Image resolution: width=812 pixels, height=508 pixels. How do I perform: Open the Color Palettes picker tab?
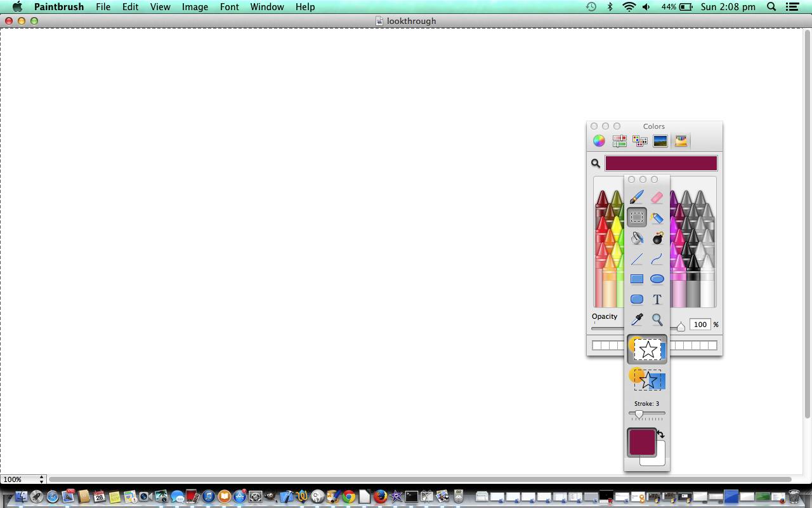(x=640, y=141)
